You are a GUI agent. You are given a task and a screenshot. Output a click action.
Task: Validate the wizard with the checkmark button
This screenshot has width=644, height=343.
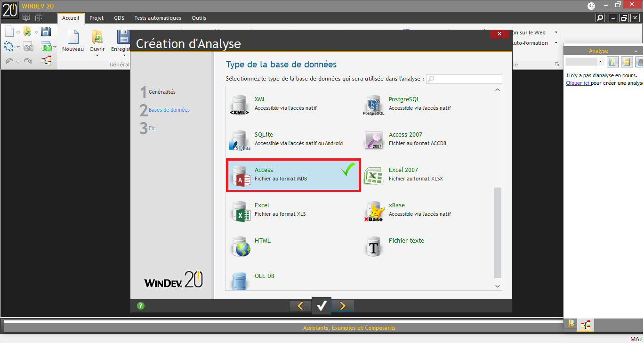(x=322, y=306)
